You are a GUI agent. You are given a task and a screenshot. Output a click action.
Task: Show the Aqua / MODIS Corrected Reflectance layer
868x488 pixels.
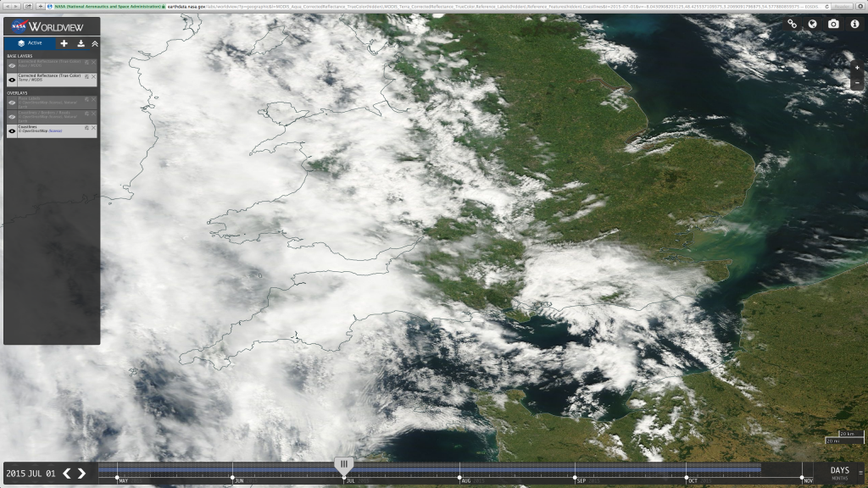pyautogui.click(x=12, y=65)
